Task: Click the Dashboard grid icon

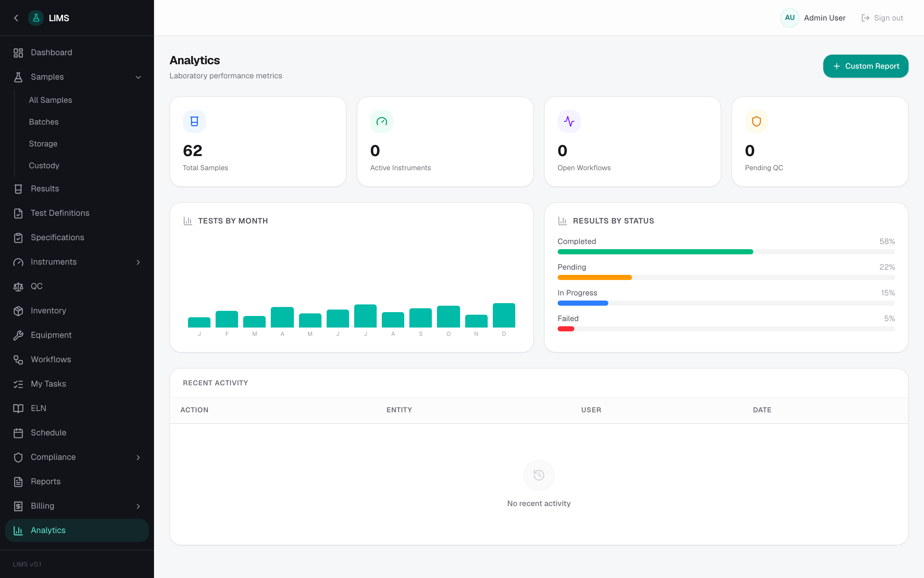Action: (18, 53)
